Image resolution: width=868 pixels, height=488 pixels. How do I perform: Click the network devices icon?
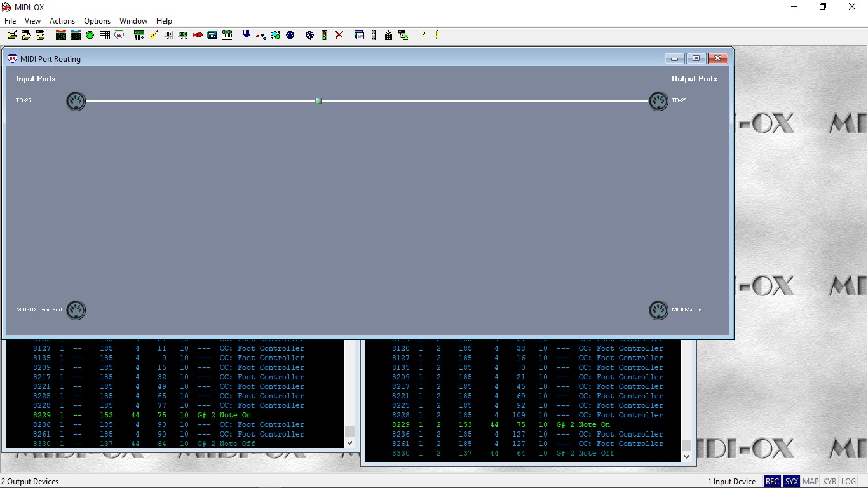(x=403, y=36)
